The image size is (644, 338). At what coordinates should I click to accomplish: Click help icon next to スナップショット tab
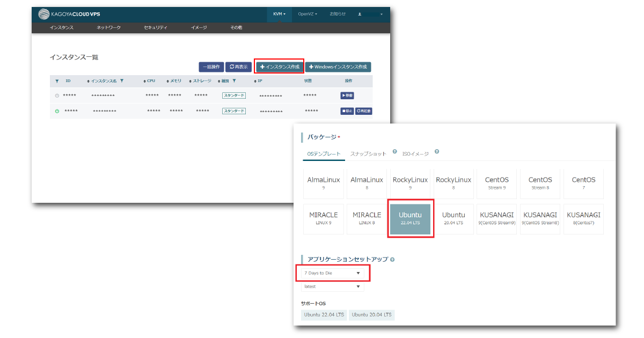click(x=394, y=152)
